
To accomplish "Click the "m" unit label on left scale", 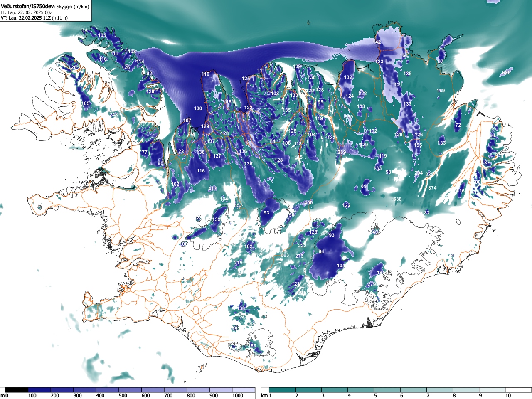I will click(2, 396).
